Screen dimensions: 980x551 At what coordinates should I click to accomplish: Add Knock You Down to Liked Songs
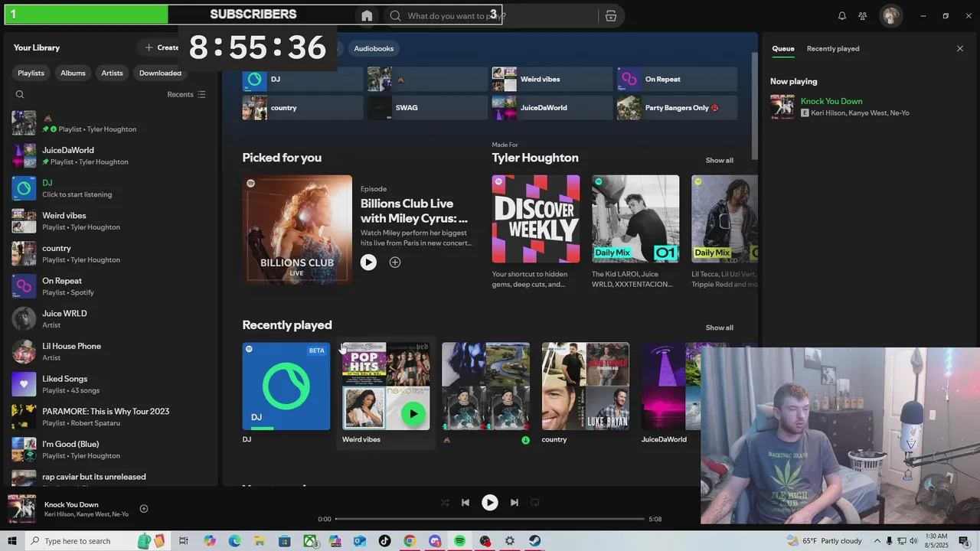(x=143, y=509)
